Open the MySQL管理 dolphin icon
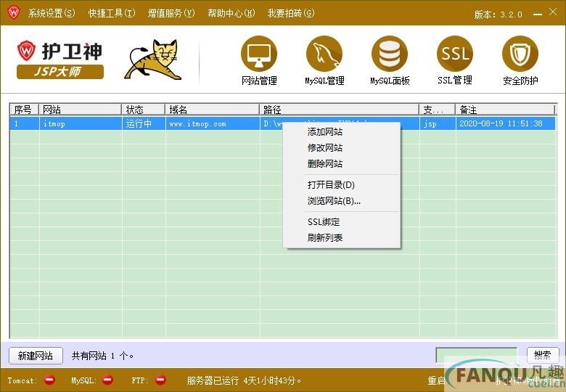 pos(324,54)
